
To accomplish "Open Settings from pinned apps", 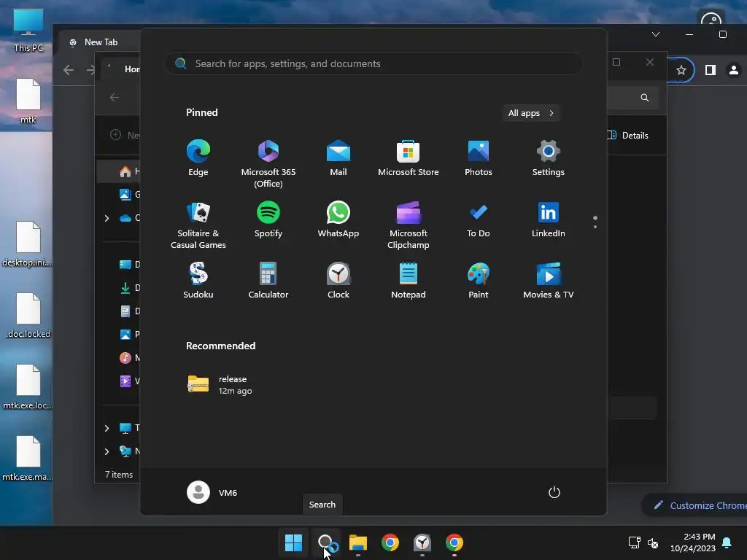I will click(549, 158).
